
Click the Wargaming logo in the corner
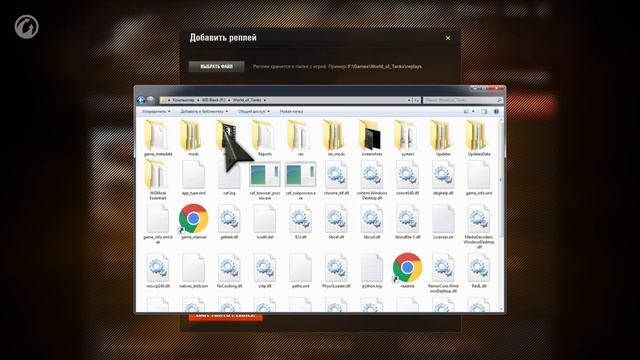(27, 27)
